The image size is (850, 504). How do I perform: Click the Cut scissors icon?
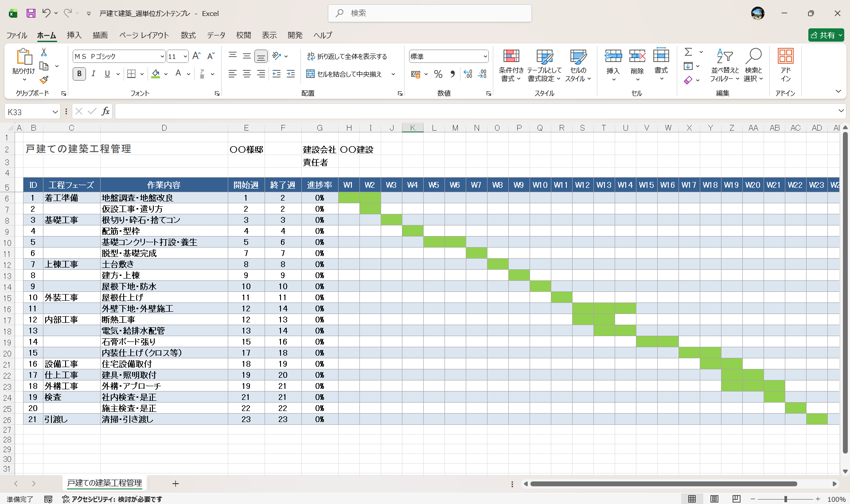[x=44, y=52]
